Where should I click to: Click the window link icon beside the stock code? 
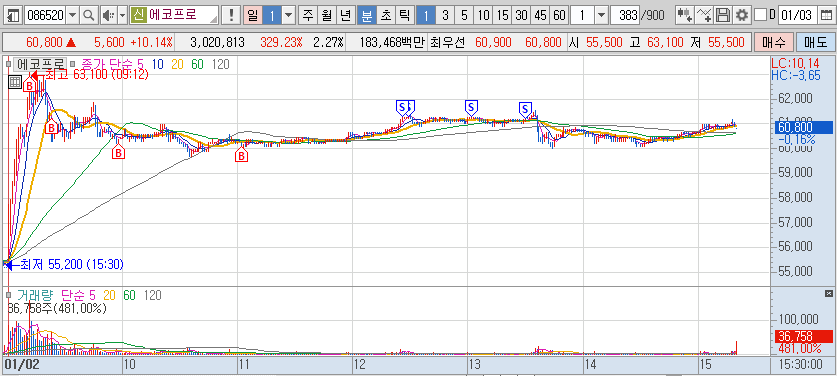(14, 15)
